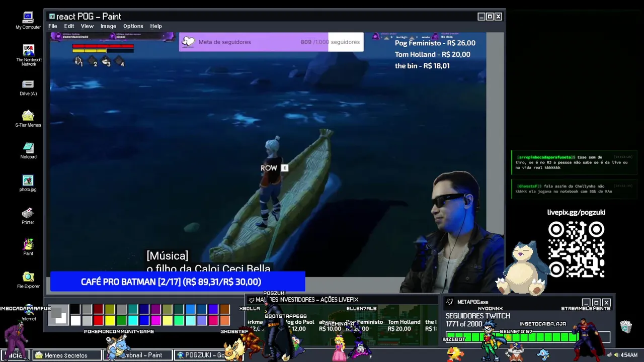
Task: Maximize the METAPOG.exe window
Action: click(596, 303)
